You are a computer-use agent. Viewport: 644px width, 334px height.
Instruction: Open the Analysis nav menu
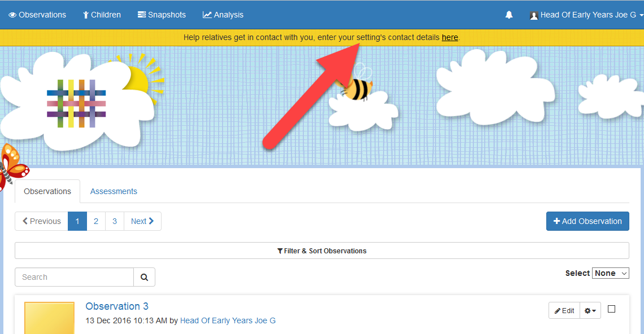pyautogui.click(x=223, y=15)
